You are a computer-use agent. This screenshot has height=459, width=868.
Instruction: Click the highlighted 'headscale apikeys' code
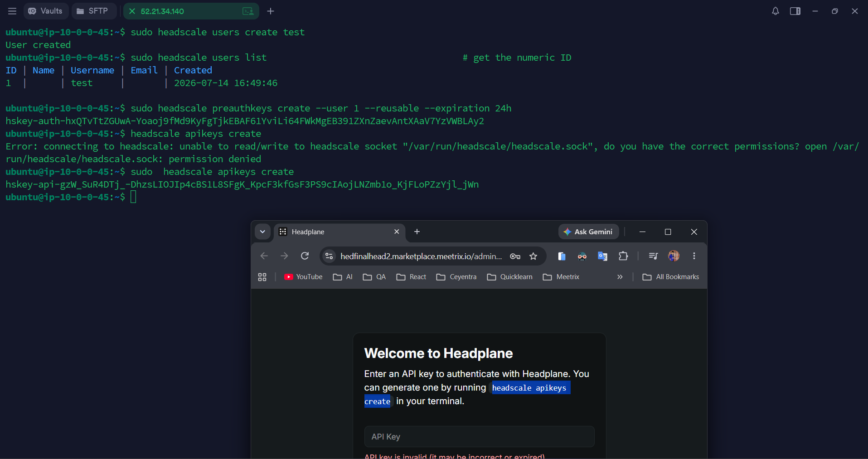point(529,388)
